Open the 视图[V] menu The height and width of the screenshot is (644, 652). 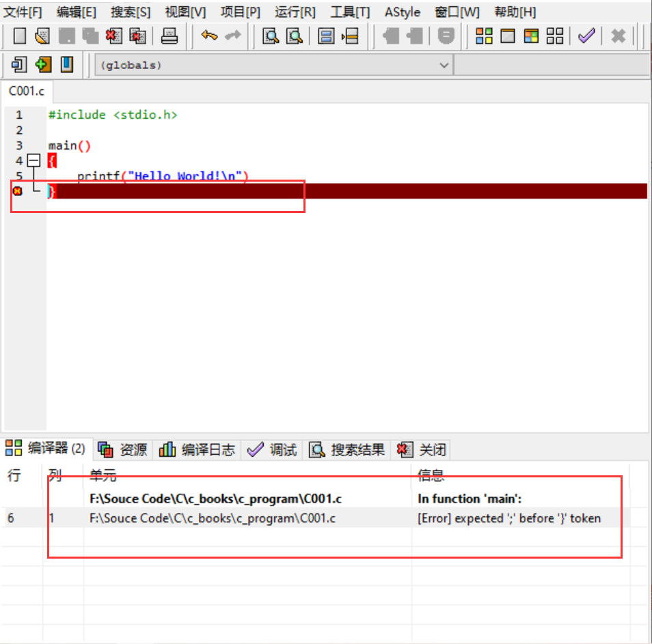pyautogui.click(x=185, y=12)
